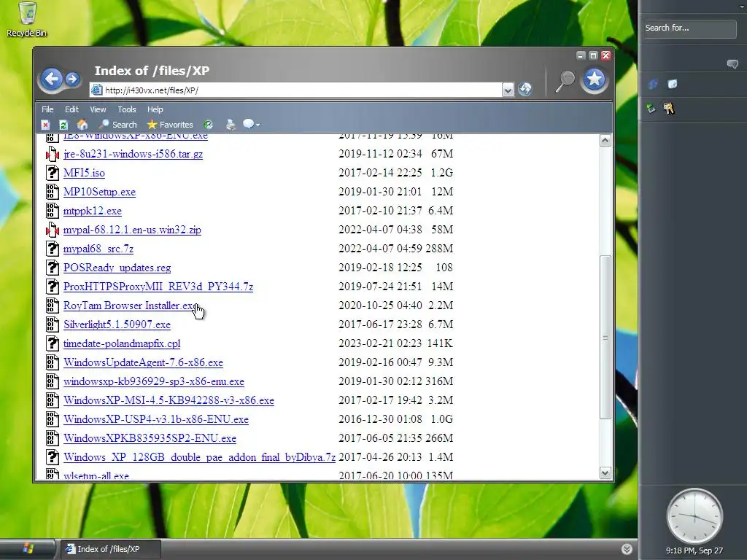
Task: Click the '9:18 PM, Sep 27' time text
Action: pyautogui.click(x=694, y=551)
